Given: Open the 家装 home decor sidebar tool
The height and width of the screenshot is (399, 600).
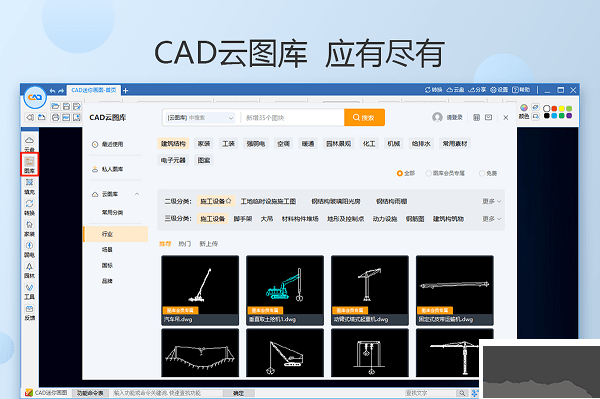Looking at the screenshot, I should click(29, 228).
